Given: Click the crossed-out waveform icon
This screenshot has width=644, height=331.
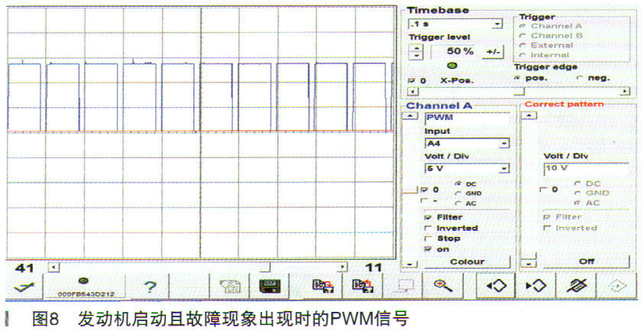Looking at the screenshot, I should (x=576, y=286).
